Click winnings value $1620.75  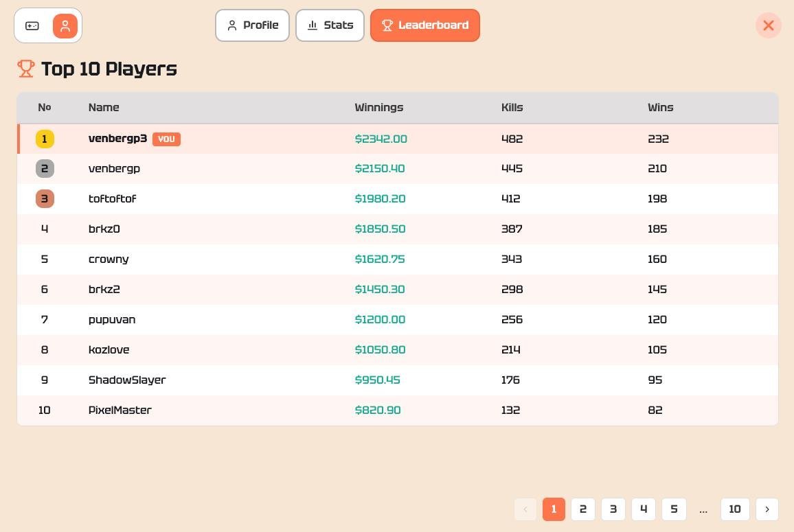pyautogui.click(x=380, y=259)
